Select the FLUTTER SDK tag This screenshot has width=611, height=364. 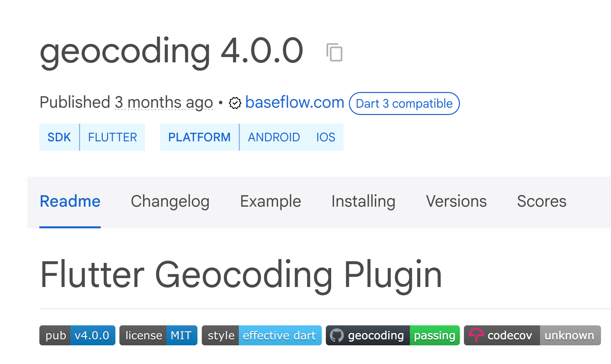[x=113, y=137]
